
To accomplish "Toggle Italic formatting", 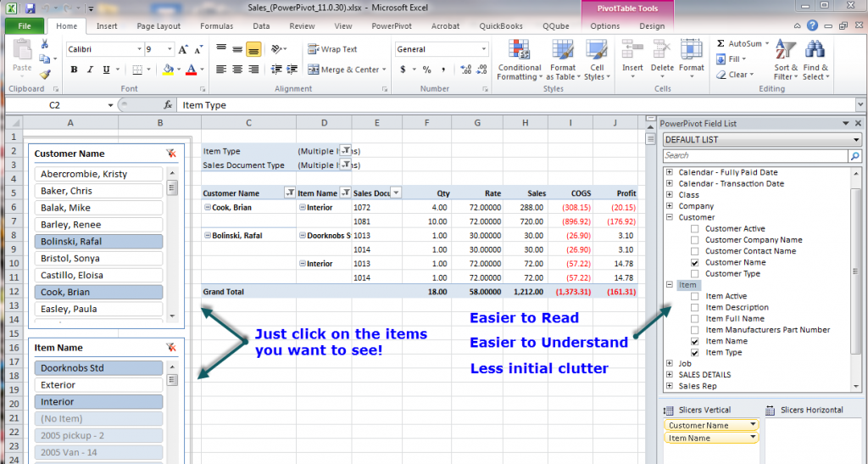I will coord(90,70).
